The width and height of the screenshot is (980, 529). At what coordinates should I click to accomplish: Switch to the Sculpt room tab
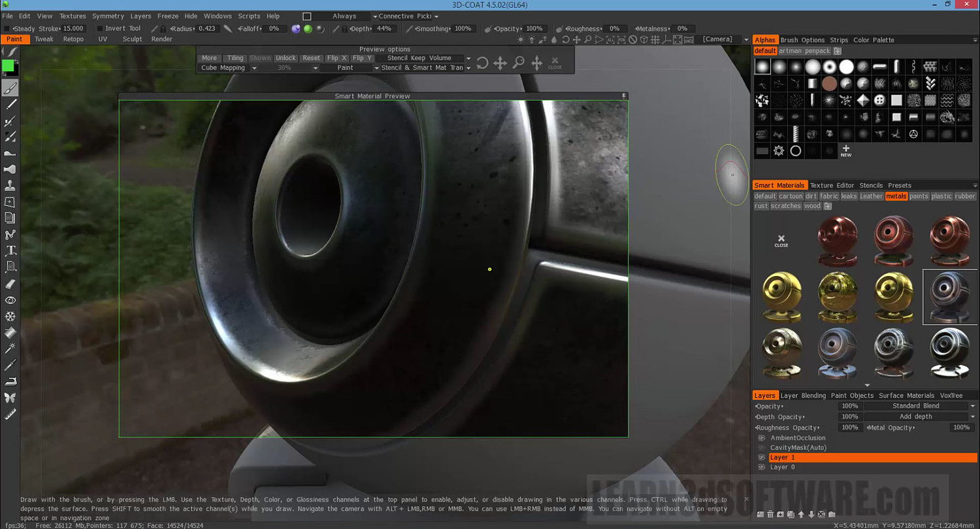tap(133, 39)
